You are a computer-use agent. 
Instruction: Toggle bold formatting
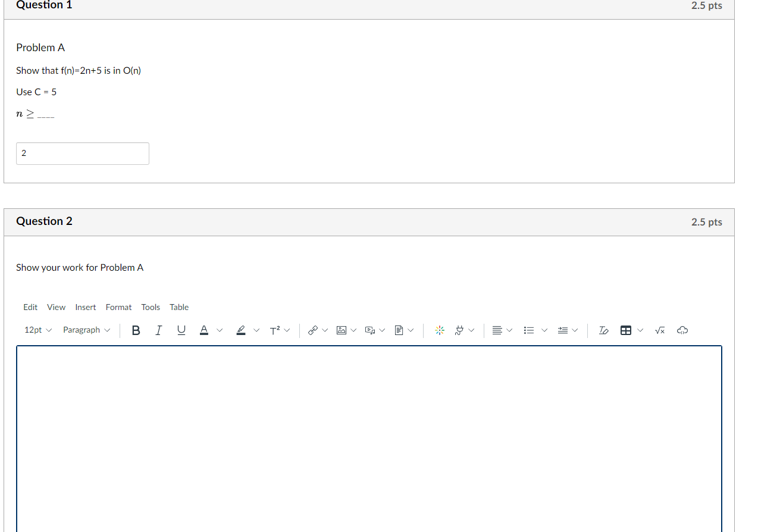point(136,330)
